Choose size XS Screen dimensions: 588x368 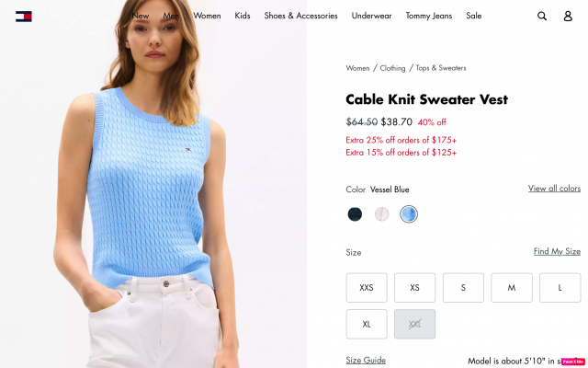[x=414, y=288]
